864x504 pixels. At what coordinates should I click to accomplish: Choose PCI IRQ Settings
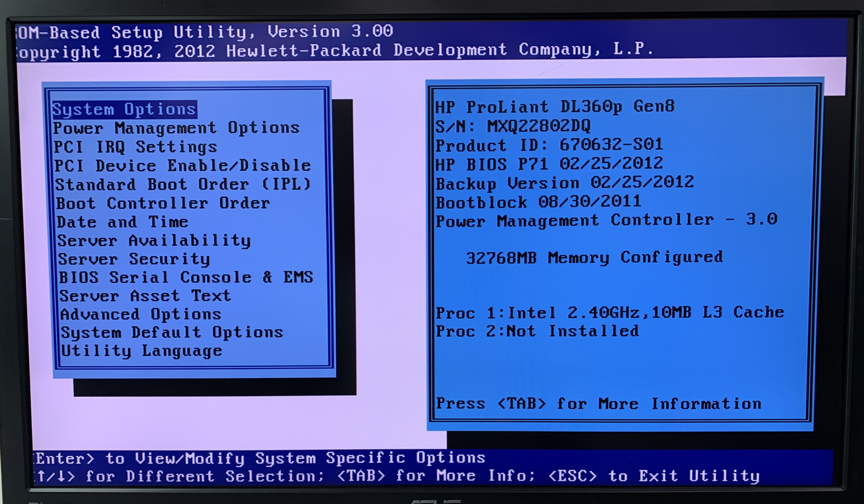click(x=136, y=147)
